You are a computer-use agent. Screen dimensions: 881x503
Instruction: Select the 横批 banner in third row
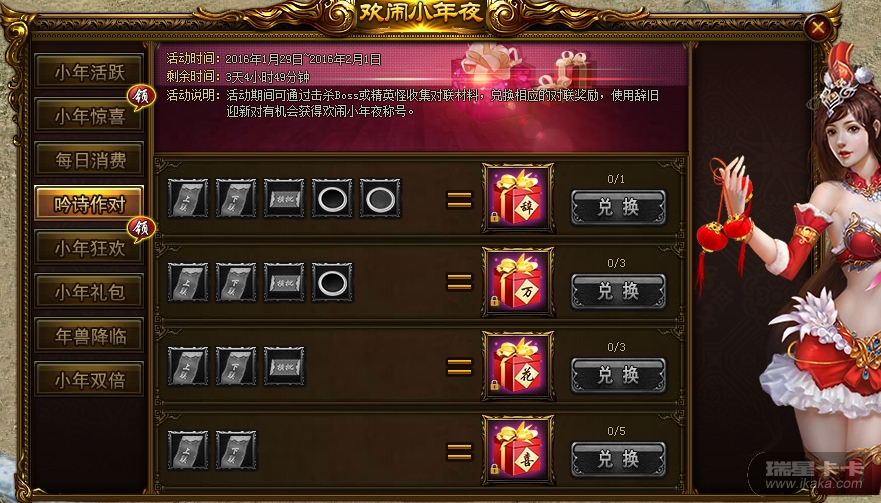pyautogui.click(x=284, y=366)
